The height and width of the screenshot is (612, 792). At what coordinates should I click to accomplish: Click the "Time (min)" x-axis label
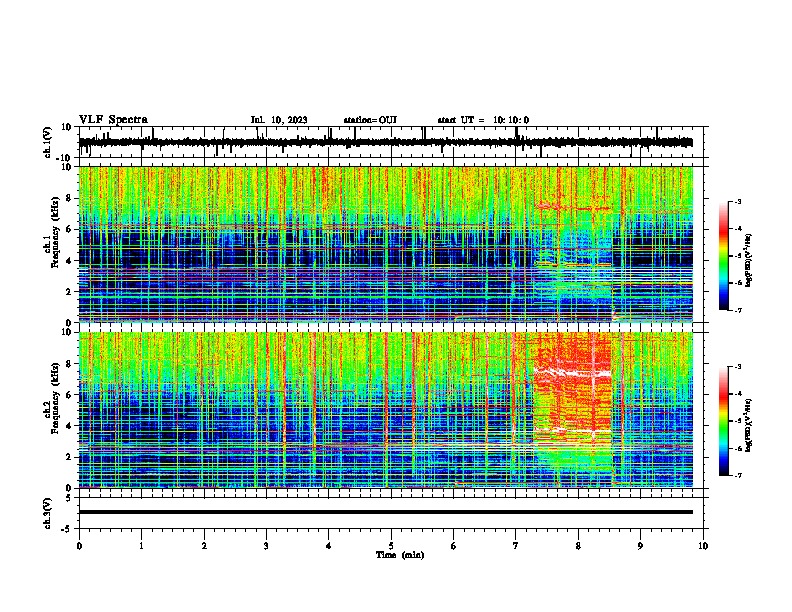coord(400,555)
